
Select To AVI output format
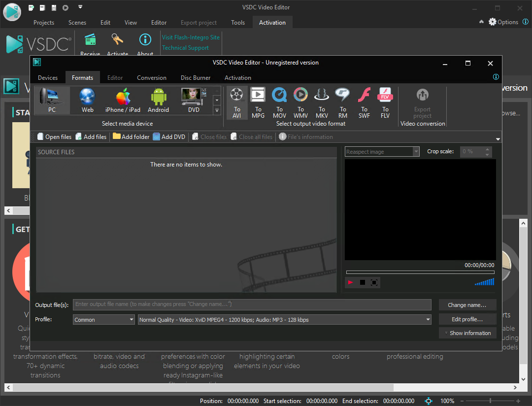(x=237, y=103)
